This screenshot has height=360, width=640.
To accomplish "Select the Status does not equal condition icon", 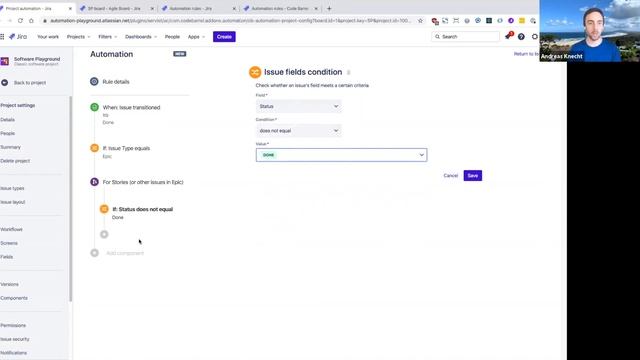I will coord(104,209).
